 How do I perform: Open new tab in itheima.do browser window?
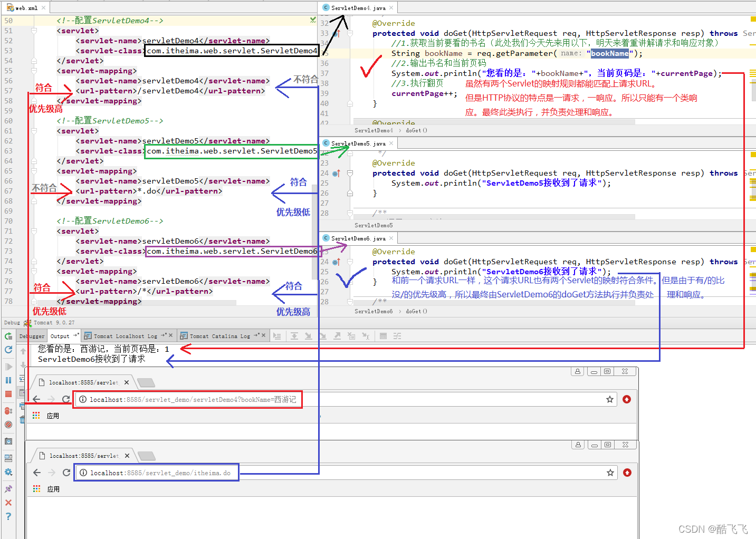(x=147, y=455)
